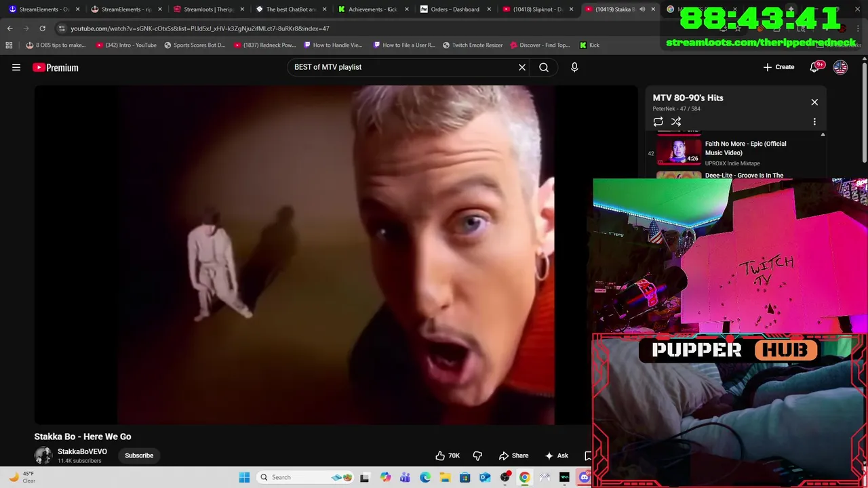Image resolution: width=868 pixels, height=488 pixels.
Task: Open StakkaBoVEVO channel avatar
Action: 43,455
